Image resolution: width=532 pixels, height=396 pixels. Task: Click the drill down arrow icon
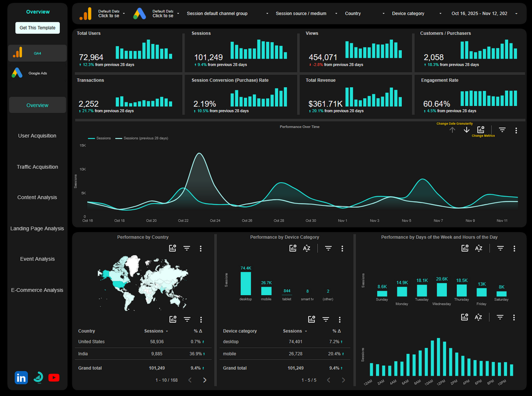pyautogui.click(x=466, y=130)
